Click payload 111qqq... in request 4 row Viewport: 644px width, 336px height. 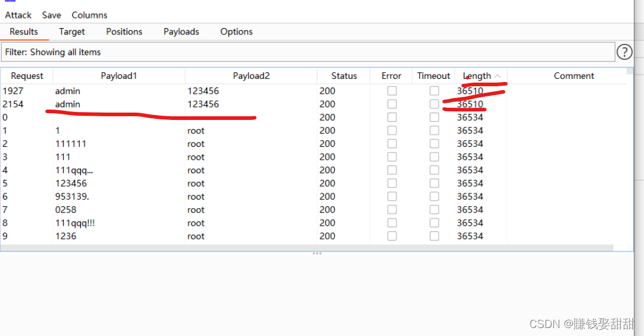(74, 170)
